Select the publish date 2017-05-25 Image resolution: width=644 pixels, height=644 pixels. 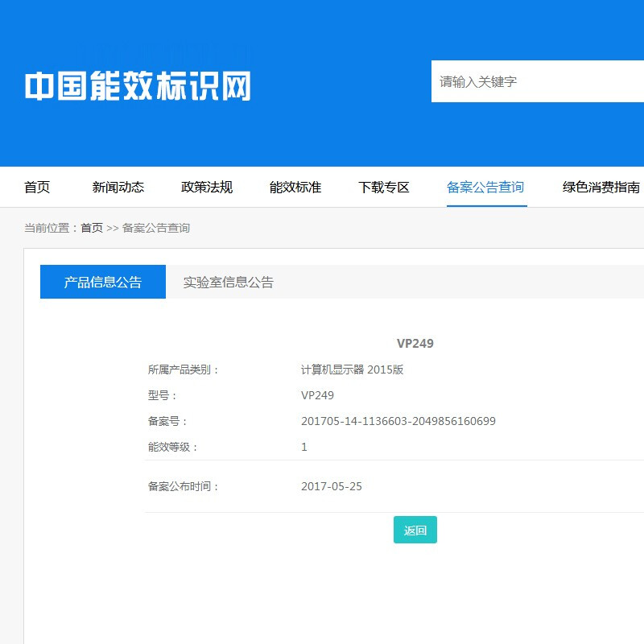(x=332, y=487)
